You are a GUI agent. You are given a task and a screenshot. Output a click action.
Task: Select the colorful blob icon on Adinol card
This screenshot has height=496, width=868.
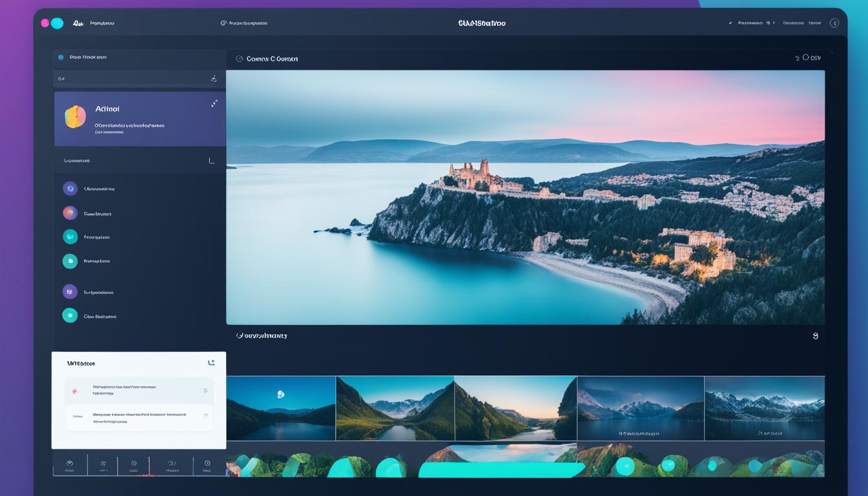tap(75, 116)
